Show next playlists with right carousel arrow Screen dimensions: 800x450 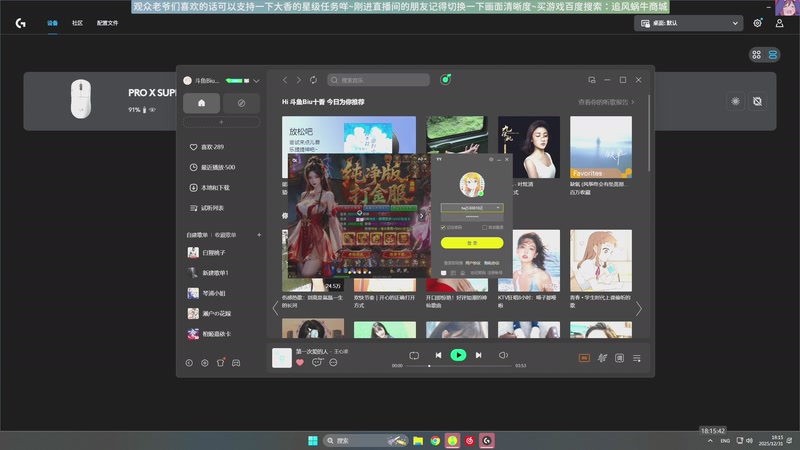(x=639, y=309)
